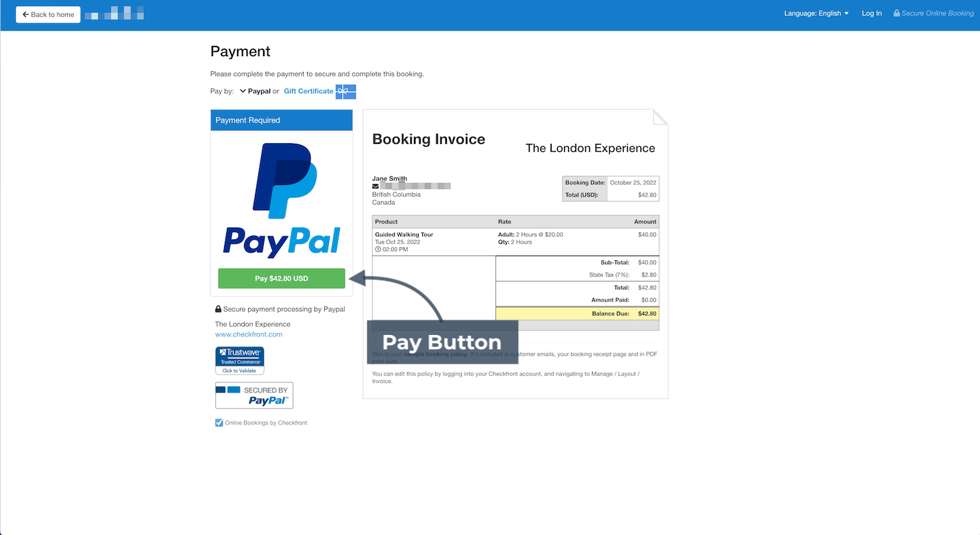Select the Guided Walking Tour product name
Screen dimensions: 980x535
coord(404,234)
